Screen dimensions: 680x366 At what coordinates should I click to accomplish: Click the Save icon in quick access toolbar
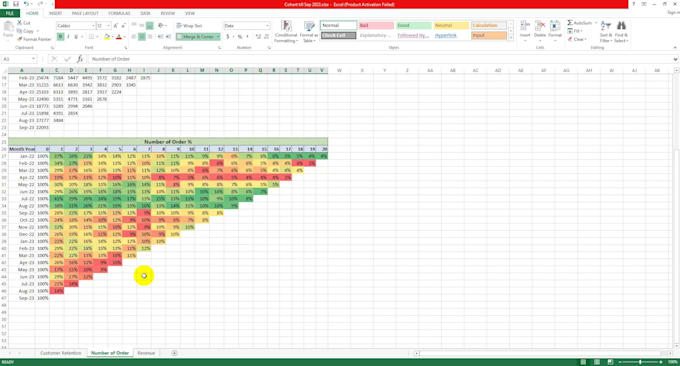point(16,4)
